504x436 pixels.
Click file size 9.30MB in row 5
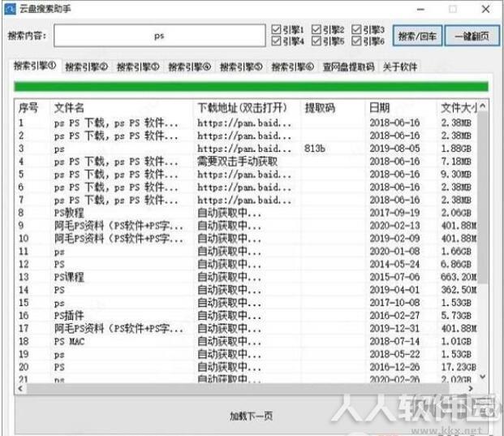pyautogui.click(x=456, y=175)
